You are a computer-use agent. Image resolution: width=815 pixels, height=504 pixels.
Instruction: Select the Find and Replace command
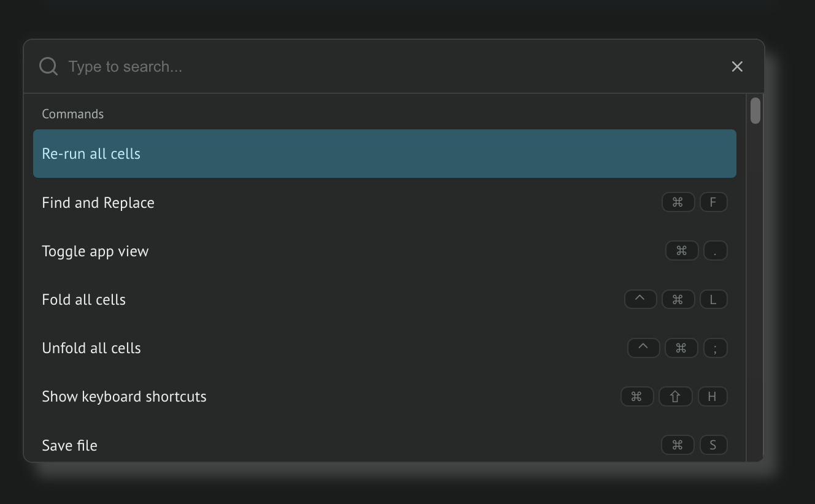tap(385, 202)
